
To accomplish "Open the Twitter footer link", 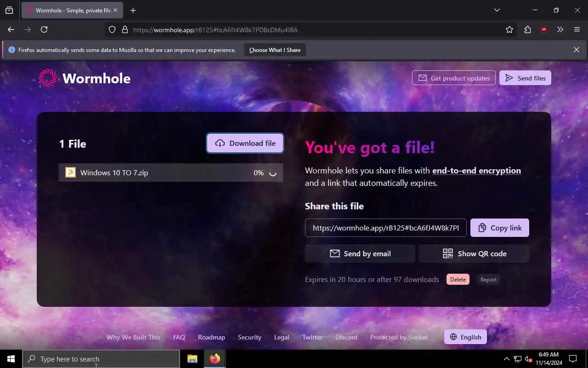I will pyautogui.click(x=312, y=337).
